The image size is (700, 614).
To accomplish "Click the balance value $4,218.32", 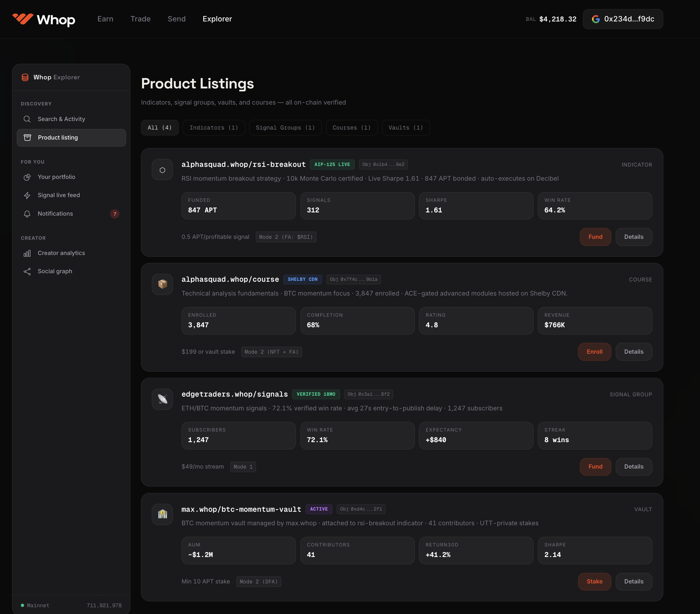I will coord(558,19).
